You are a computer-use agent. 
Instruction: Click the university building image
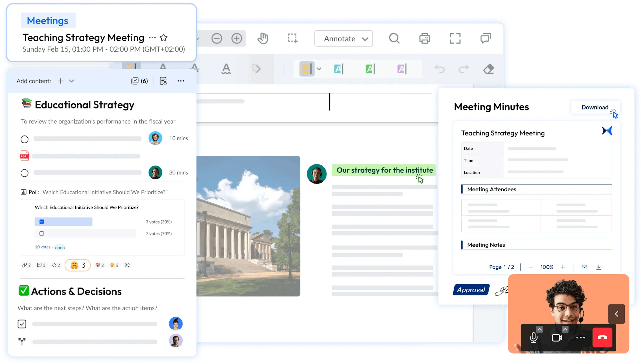[248, 226]
